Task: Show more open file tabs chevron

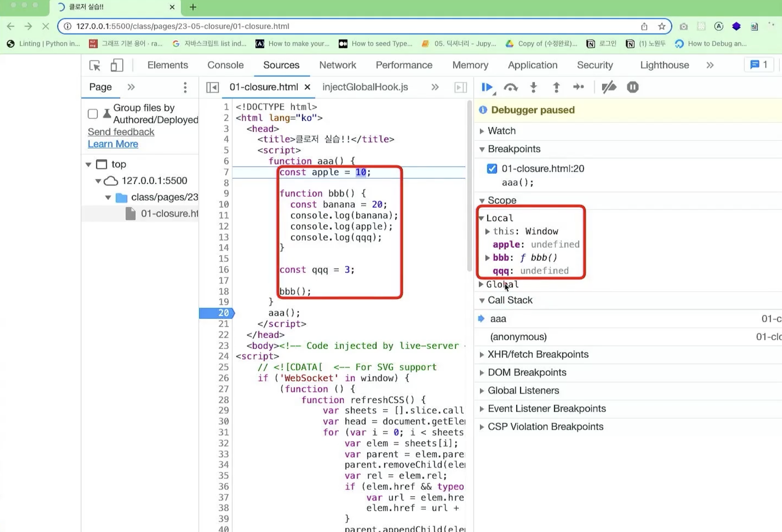Action: pos(435,87)
